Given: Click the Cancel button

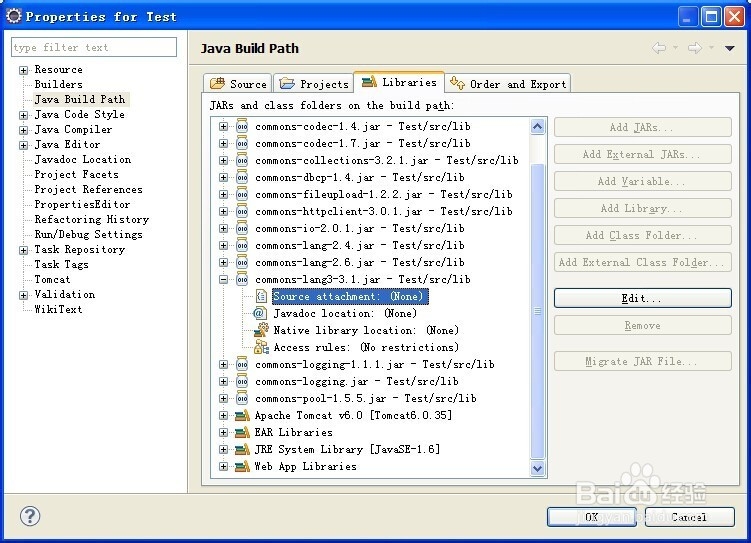Looking at the screenshot, I should [x=690, y=517].
